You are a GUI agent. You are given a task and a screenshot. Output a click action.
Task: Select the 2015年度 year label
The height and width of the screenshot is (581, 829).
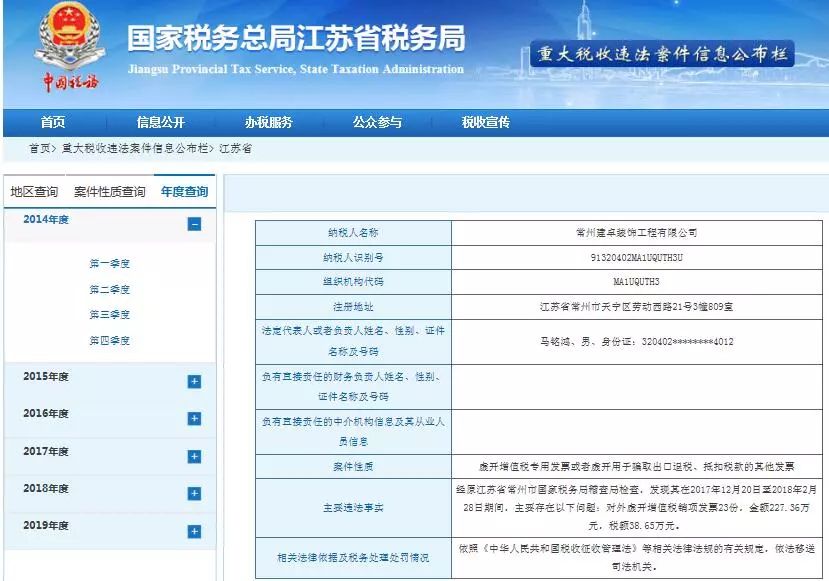click(x=46, y=376)
